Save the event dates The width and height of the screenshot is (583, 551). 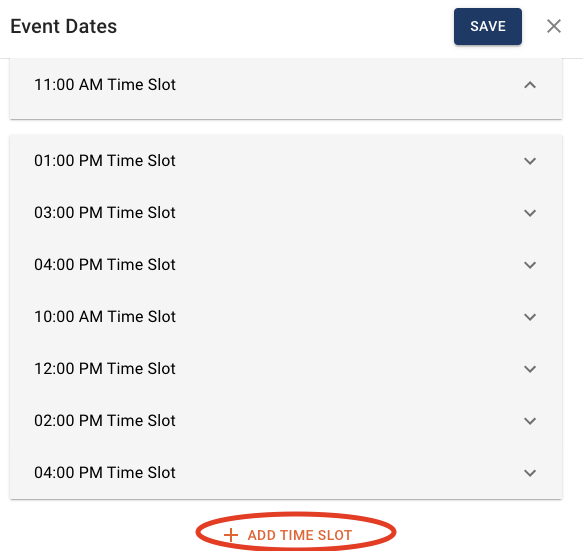488,26
